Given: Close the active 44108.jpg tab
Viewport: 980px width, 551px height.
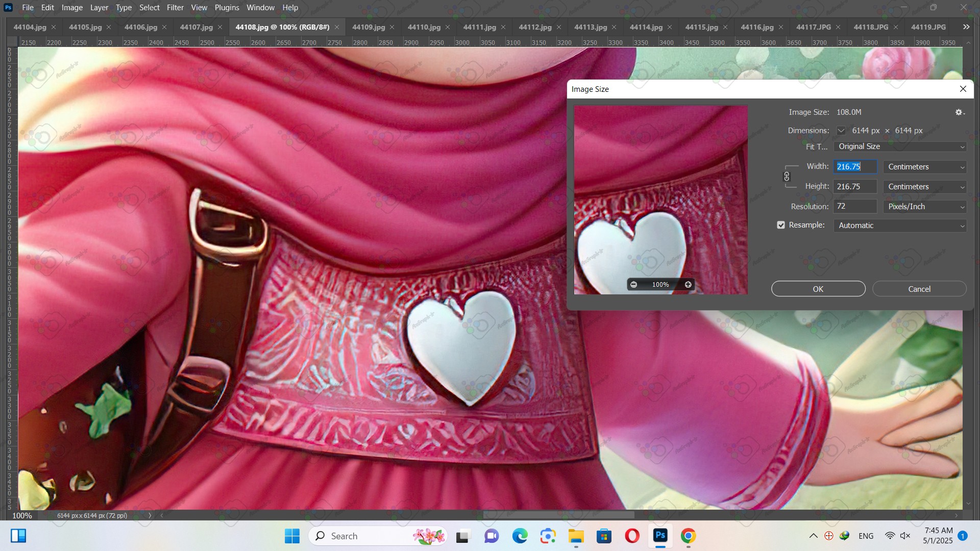Looking at the screenshot, I should (336, 27).
